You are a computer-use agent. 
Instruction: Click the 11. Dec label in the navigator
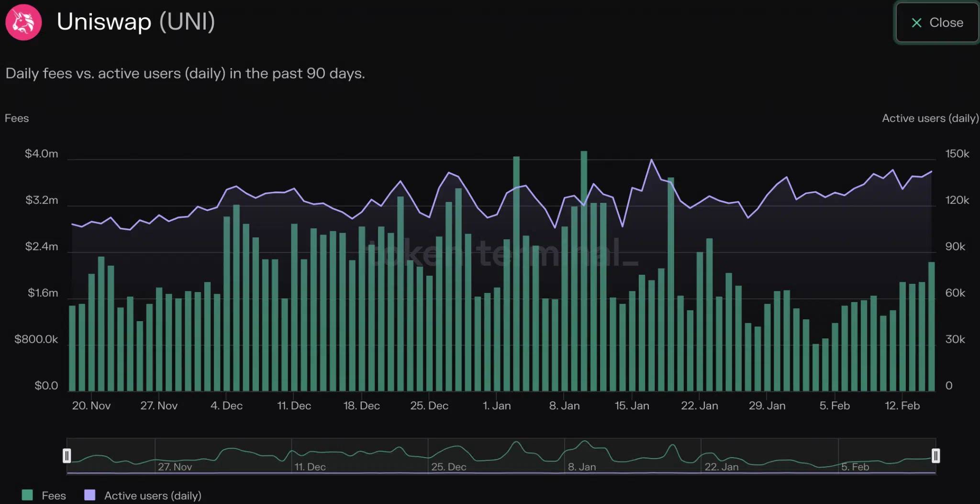[310, 467]
